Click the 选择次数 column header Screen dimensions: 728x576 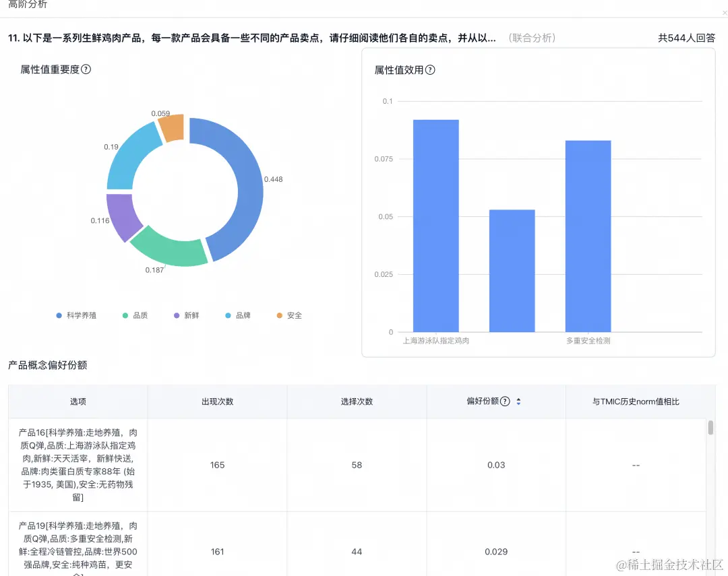pyautogui.click(x=357, y=402)
